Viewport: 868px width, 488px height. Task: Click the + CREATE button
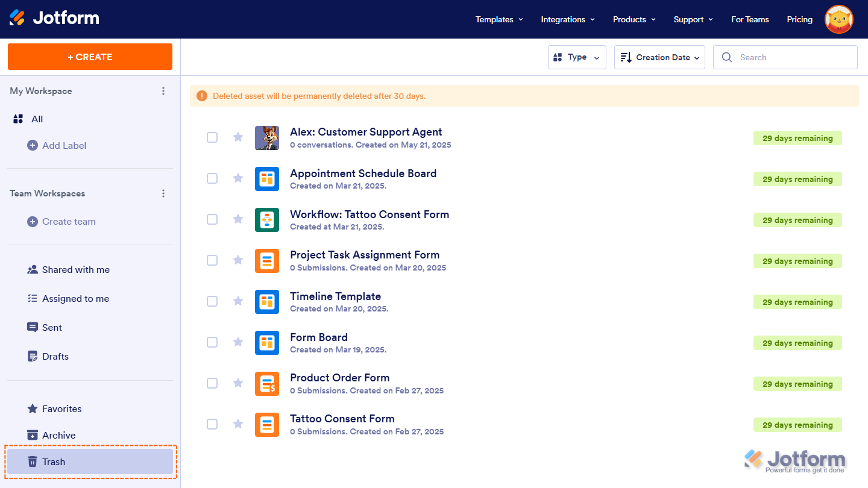coord(90,57)
